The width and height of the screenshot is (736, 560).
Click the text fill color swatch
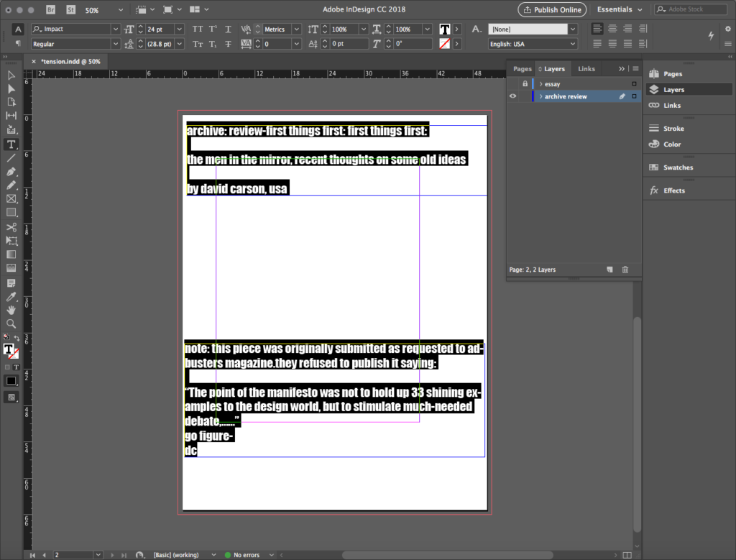click(x=445, y=29)
